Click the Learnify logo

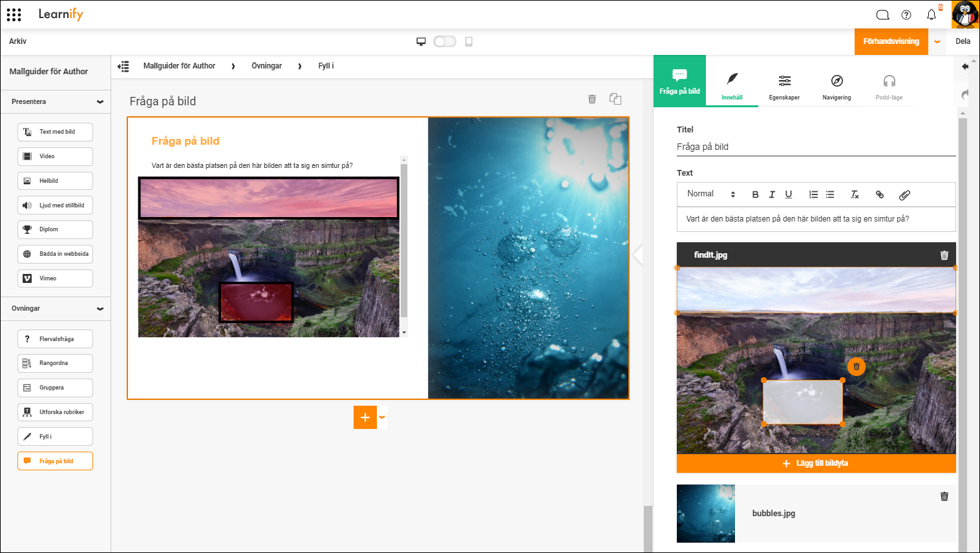[61, 14]
